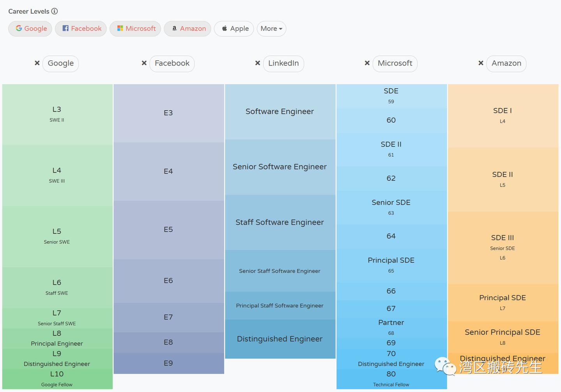Select Facebook E8 level block
561x392 pixels.
point(169,343)
